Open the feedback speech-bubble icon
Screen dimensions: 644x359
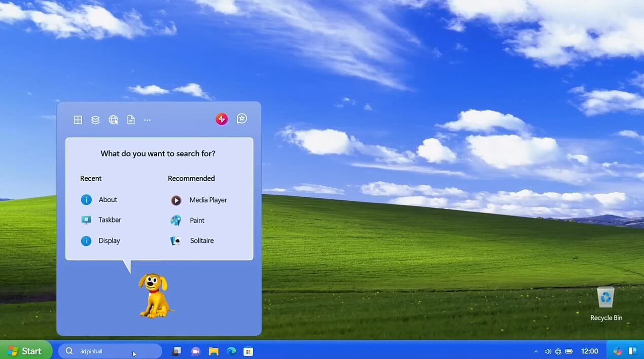coord(242,119)
